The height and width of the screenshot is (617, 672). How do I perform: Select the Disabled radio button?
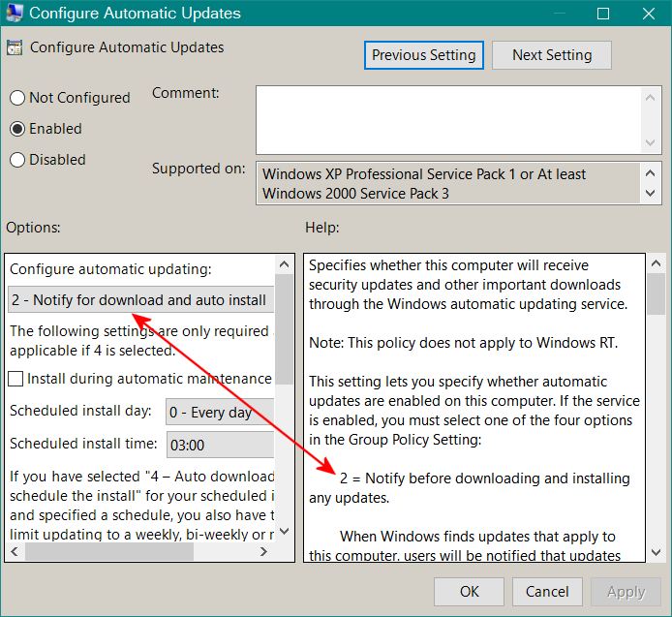pos(17,160)
